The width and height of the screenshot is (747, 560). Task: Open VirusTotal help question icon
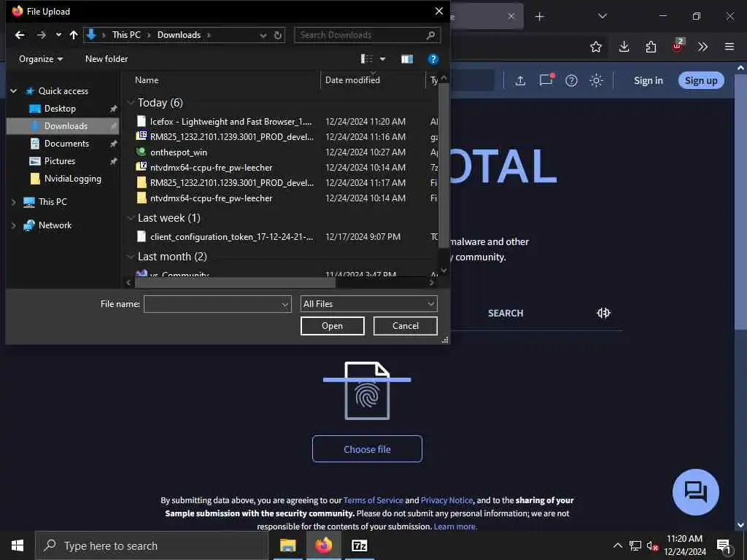point(571,81)
